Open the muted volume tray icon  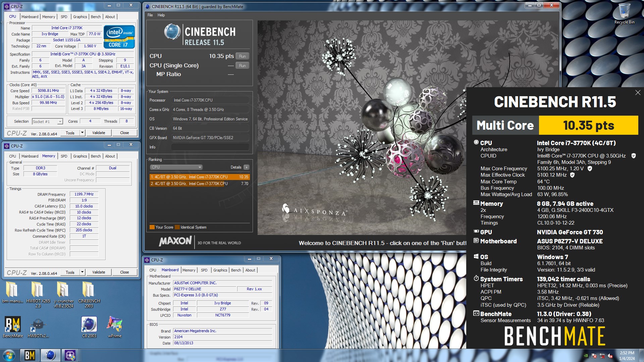coord(610,356)
